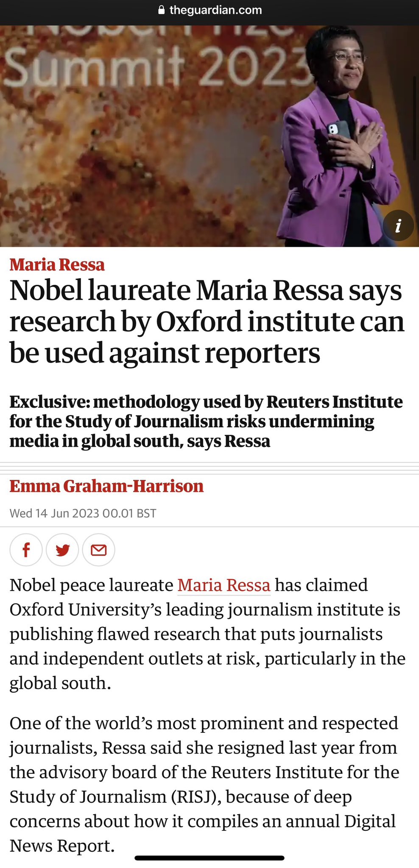The image size is (419, 868).
Task: Tap the article's main headline
Action: coord(207,321)
